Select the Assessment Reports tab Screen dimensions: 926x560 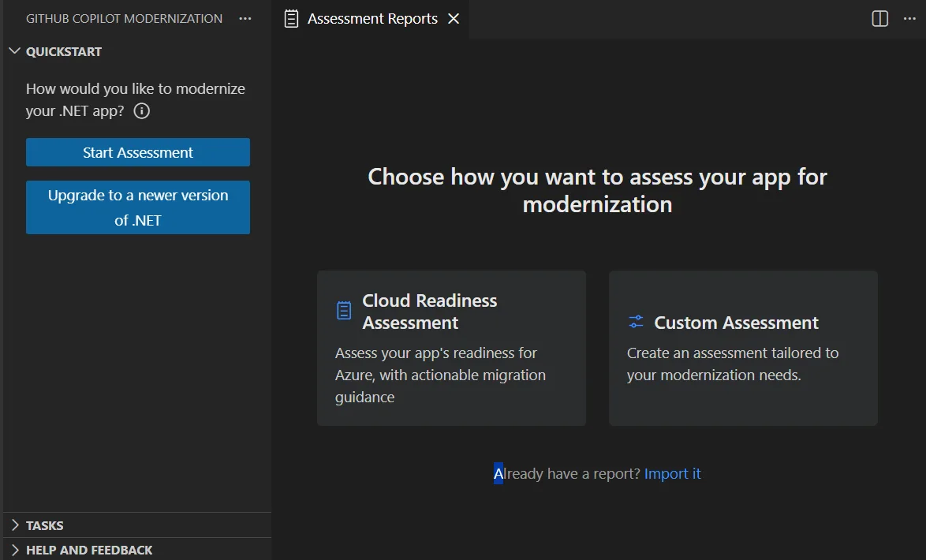(x=371, y=18)
